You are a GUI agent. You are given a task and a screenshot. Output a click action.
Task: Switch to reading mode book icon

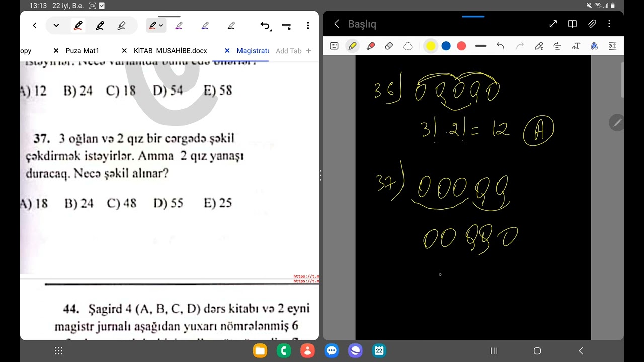click(572, 24)
